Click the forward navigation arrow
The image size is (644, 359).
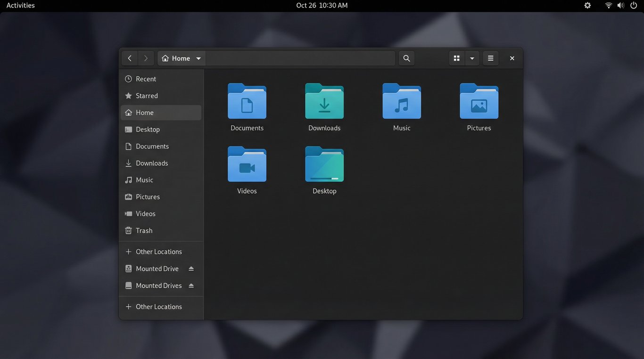(x=146, y=58)
